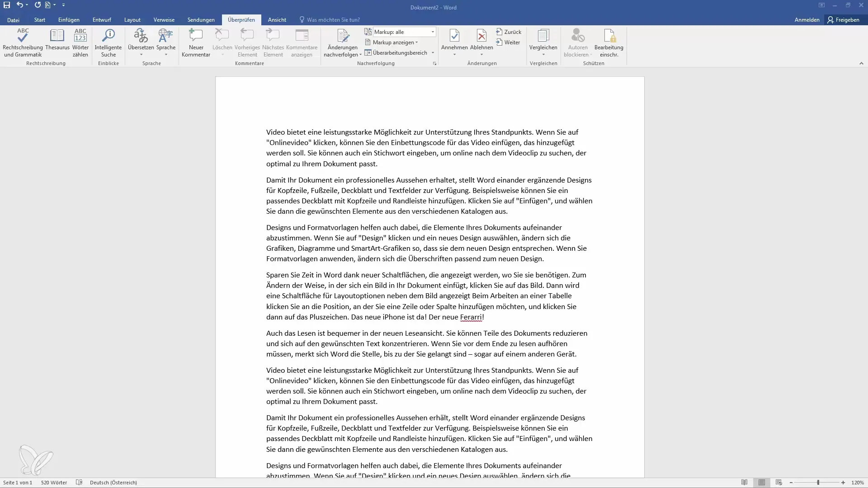This screenshot has height=488, width=868.
Task: Click the Überprüfen tab
Action: (x=241, y=20)
